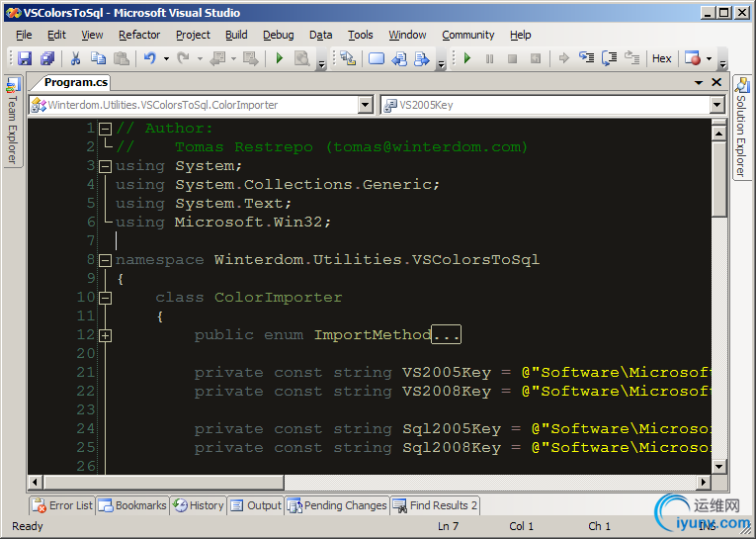Image resolution: width=756 pixels, height=539 pixels.
Task: Open the members dropdown showing VS2005Key
Action: (552, 105)
